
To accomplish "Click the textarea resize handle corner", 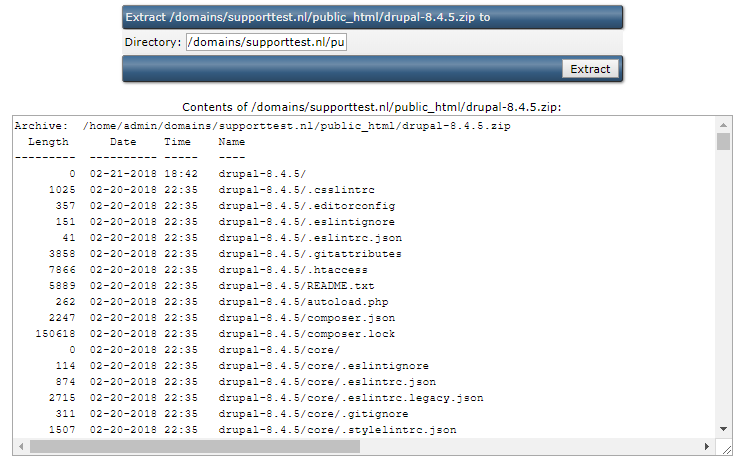I will point(724,447).
